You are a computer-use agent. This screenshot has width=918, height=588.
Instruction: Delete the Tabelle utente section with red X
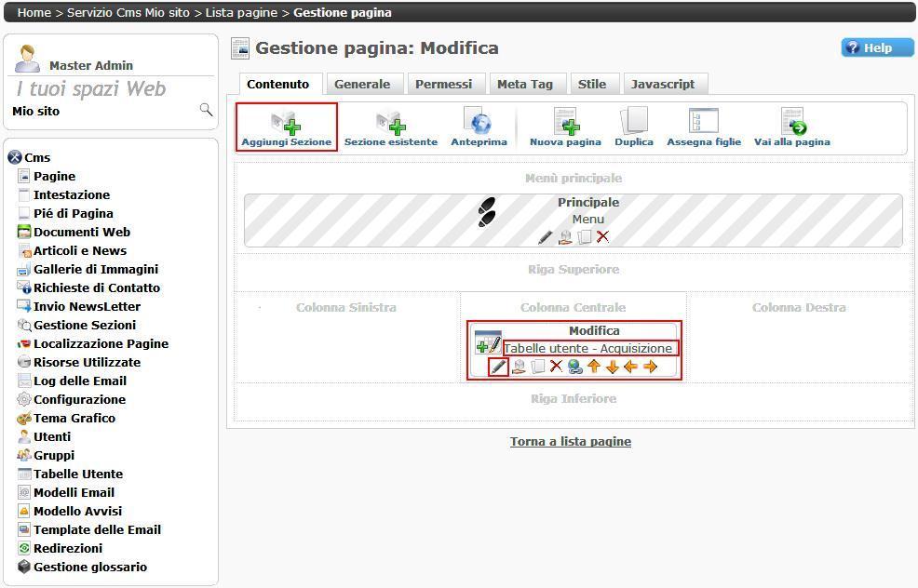click(x=556, y=367)
